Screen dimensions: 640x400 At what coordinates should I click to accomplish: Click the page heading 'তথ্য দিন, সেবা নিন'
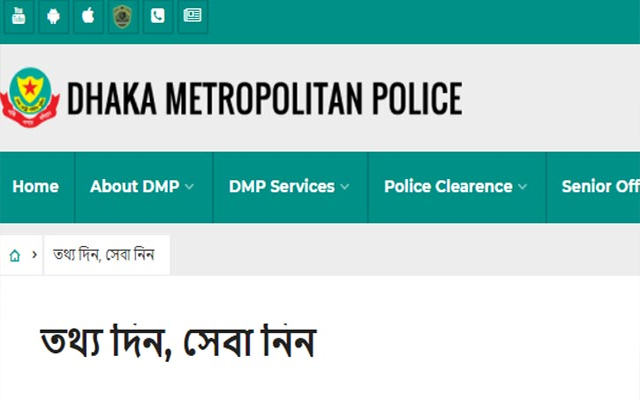coord(178,342)
